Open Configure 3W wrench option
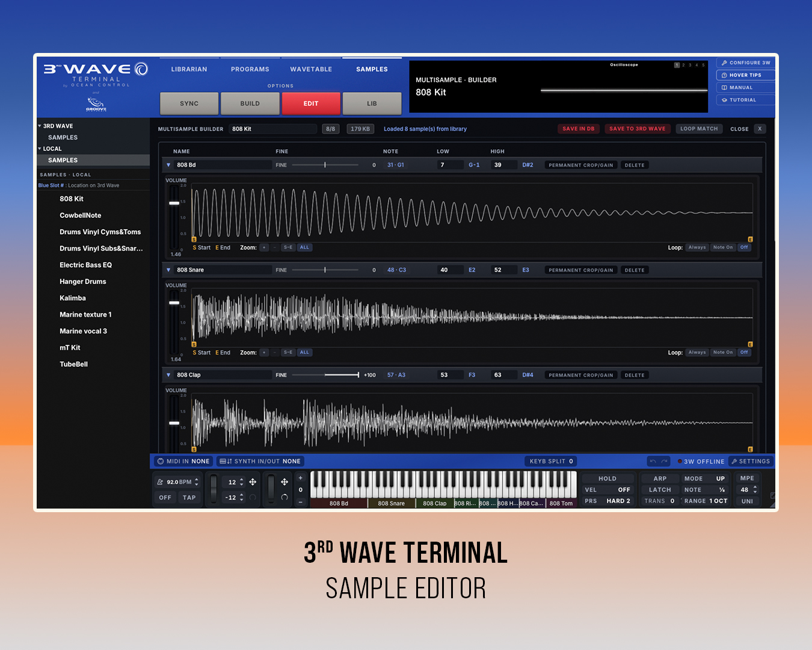Viewport: 812px width, 650px height. point(745,63)
